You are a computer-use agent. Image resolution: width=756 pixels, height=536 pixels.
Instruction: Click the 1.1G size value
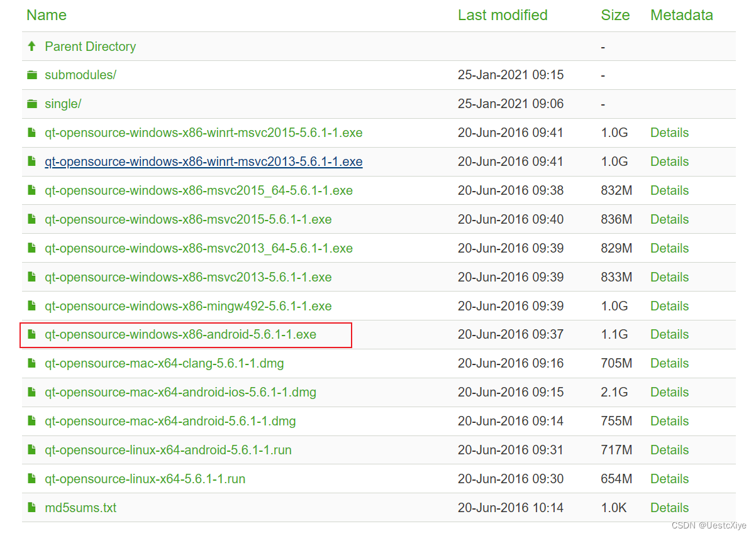[614, 334]
